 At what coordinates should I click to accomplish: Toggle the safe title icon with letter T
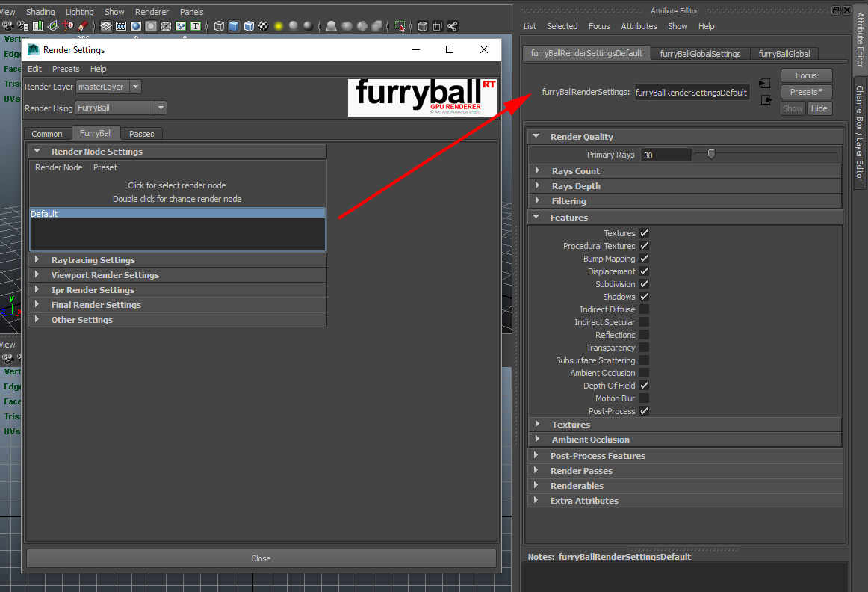pyautogui.click(x=196, y=26)
